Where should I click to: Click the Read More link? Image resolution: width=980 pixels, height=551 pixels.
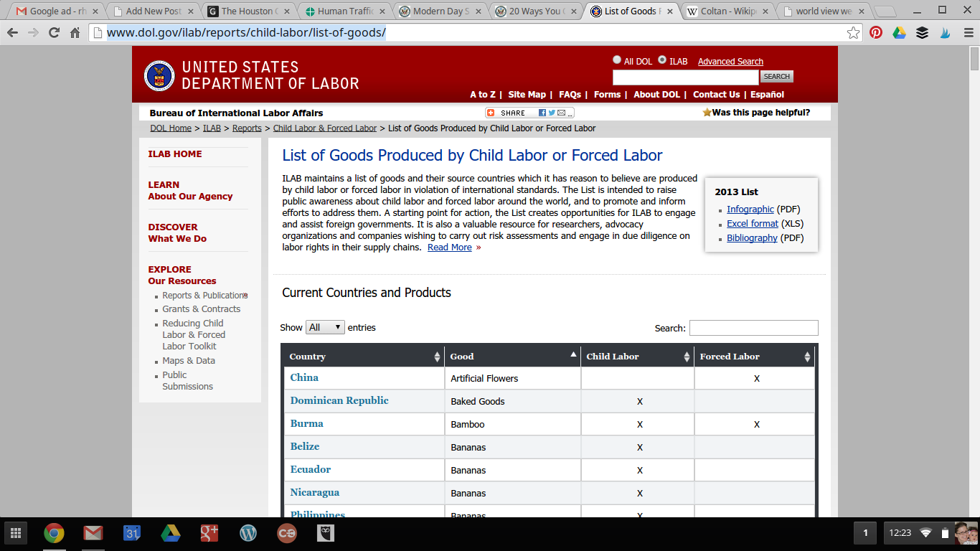click(x=449, y=248)
